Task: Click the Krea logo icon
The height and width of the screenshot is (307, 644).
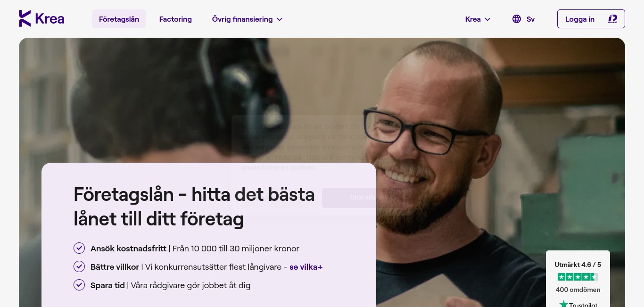Action: pyautogui.click(x=25, y=18)
